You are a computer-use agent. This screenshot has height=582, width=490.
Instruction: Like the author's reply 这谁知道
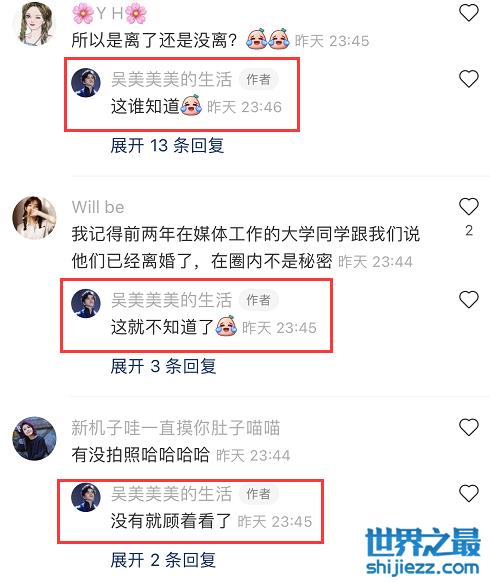point(469,79)
